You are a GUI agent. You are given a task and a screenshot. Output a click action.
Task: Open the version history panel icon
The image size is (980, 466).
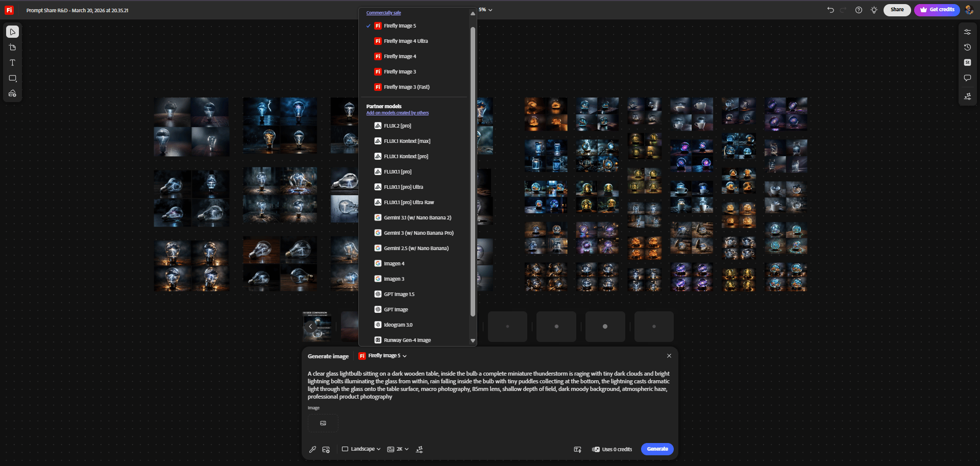967,47
